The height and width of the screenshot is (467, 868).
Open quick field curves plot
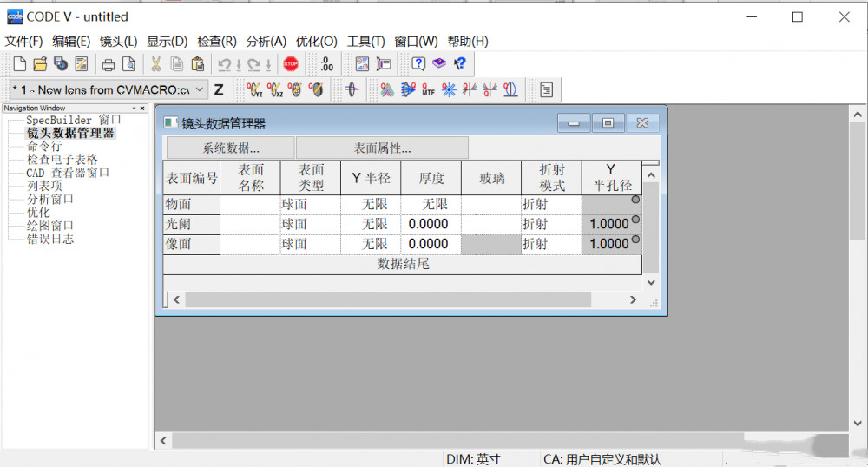click(510, 89)
